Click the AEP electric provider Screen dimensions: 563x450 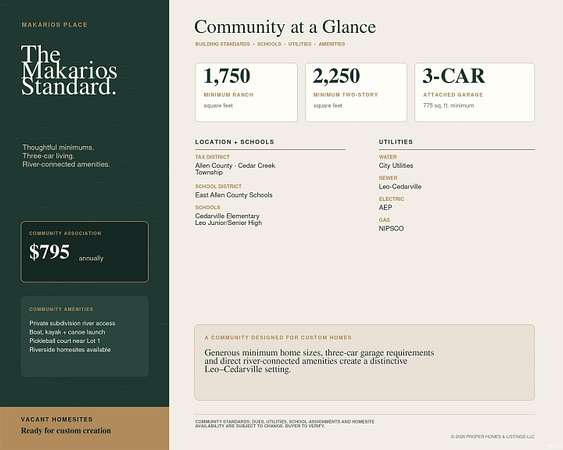coord(386,208)
